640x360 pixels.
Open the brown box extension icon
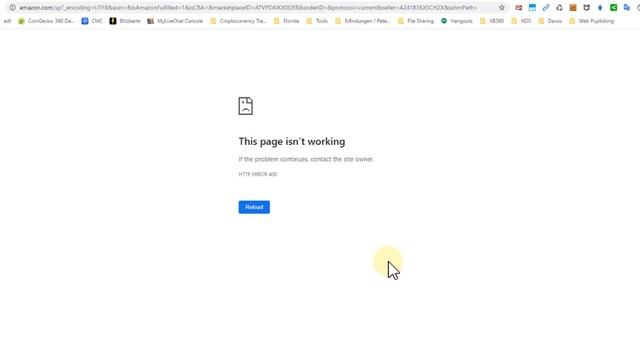point(573,8)
